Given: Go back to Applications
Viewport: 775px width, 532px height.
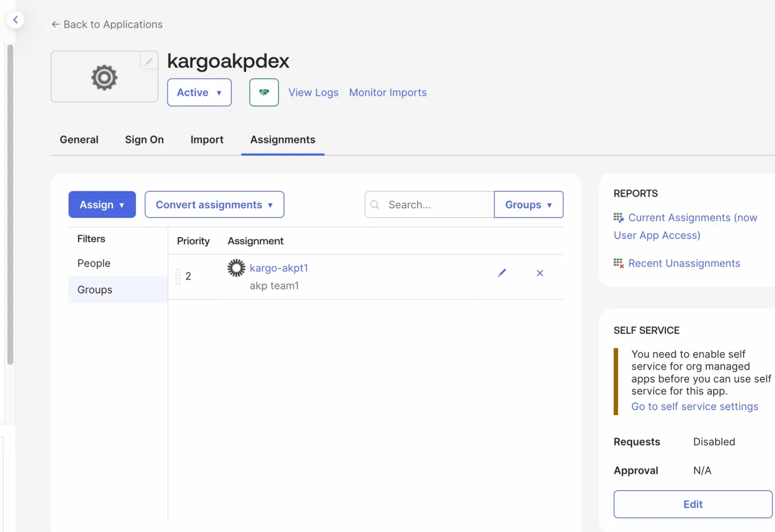Looking at the screenshot, I should coord(107,24).
